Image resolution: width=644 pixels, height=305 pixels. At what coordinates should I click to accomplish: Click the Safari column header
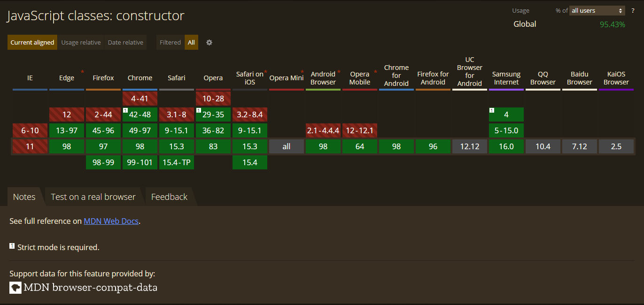[177, 78]
